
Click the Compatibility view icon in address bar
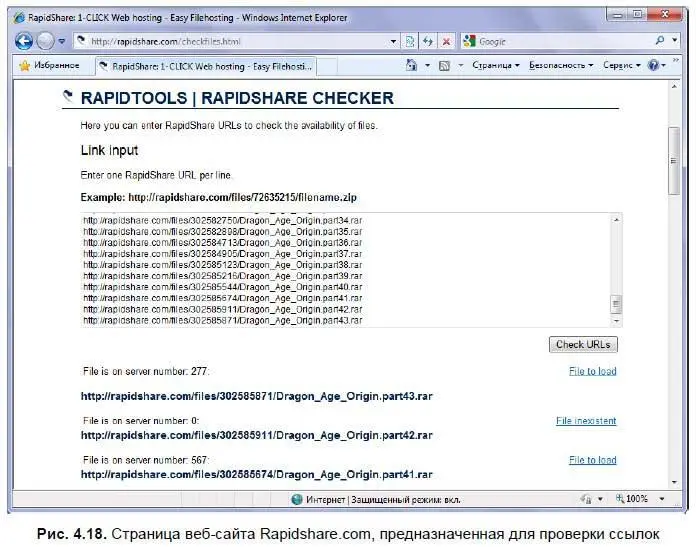(410, 41)
